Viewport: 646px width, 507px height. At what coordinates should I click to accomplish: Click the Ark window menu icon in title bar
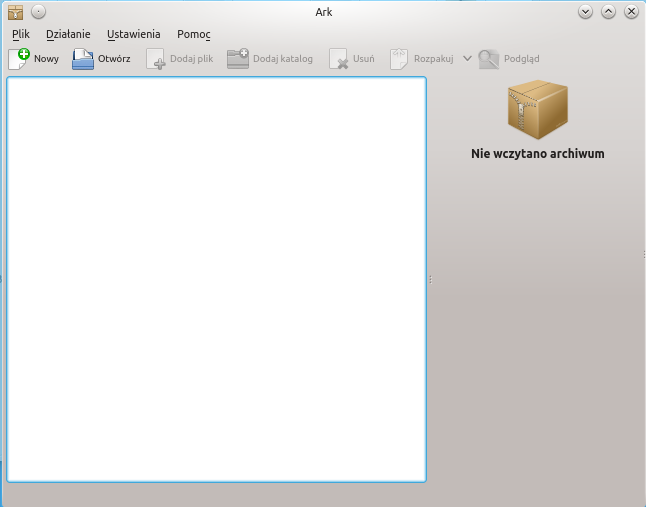[16, 12]
